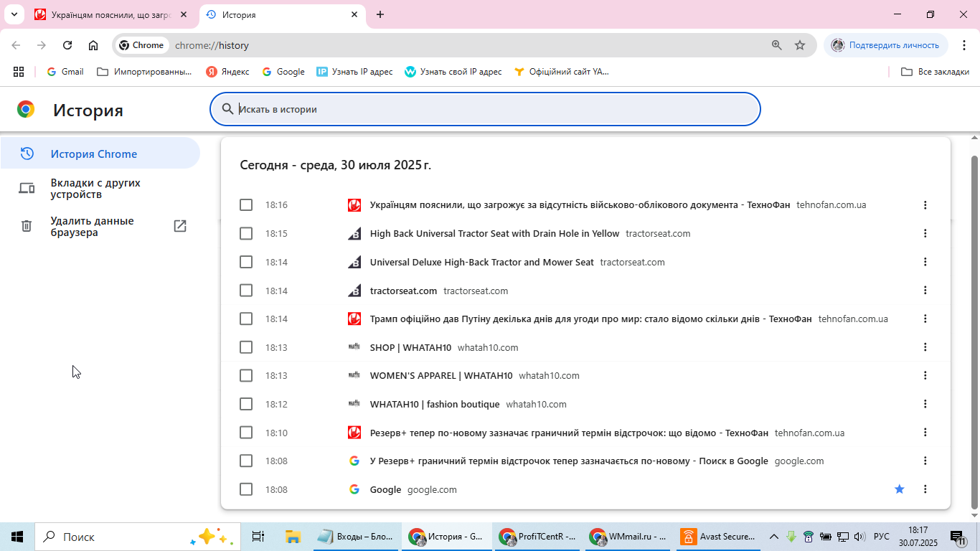
Task: Open File Explorer from the taskbar
Action: (293, 537)
